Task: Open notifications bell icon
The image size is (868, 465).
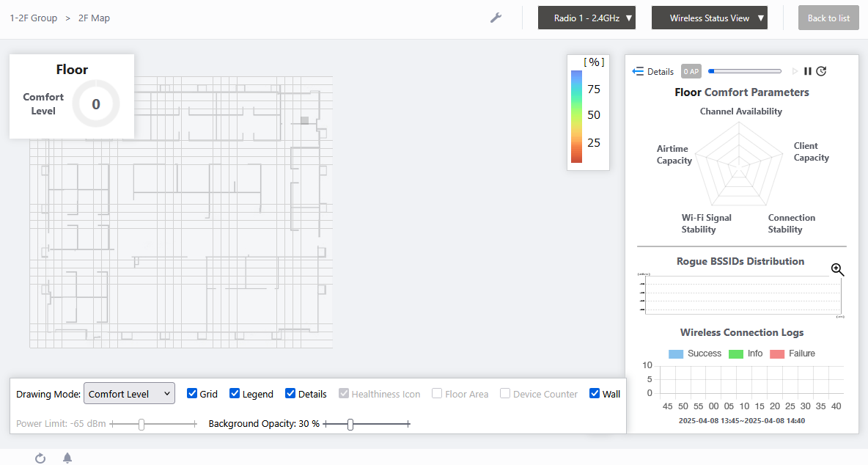Action: pyautogui.click(x=67, y=458)
